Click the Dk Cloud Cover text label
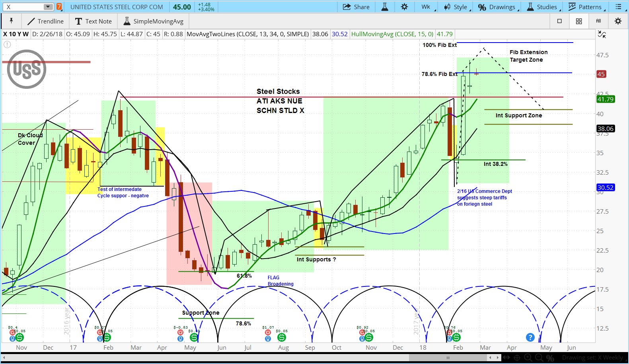Viewport: 629px width, 364px height. [x=30, y=139]
